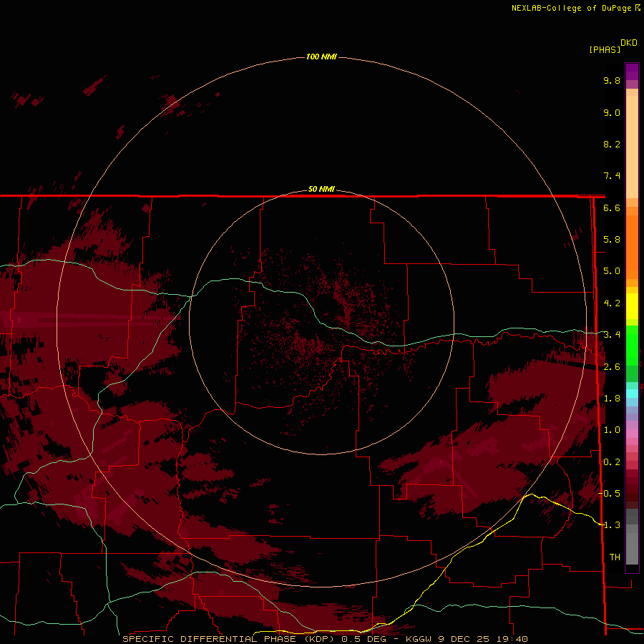Image resolution: width=644 pixels, height=644 pixels.
Task: Click the "50 NMI" range ring label
Action: point(321,189)
